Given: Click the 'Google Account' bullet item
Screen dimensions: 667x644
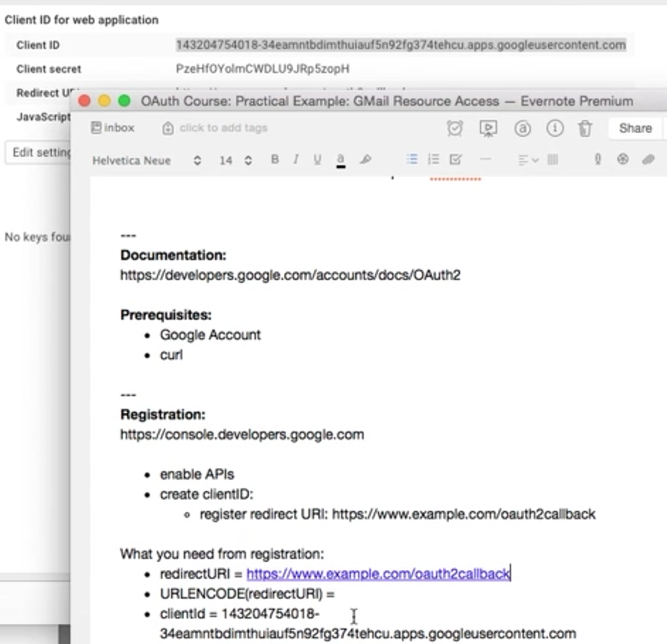Looking at the screenshot, I should [x=210, y=335].
